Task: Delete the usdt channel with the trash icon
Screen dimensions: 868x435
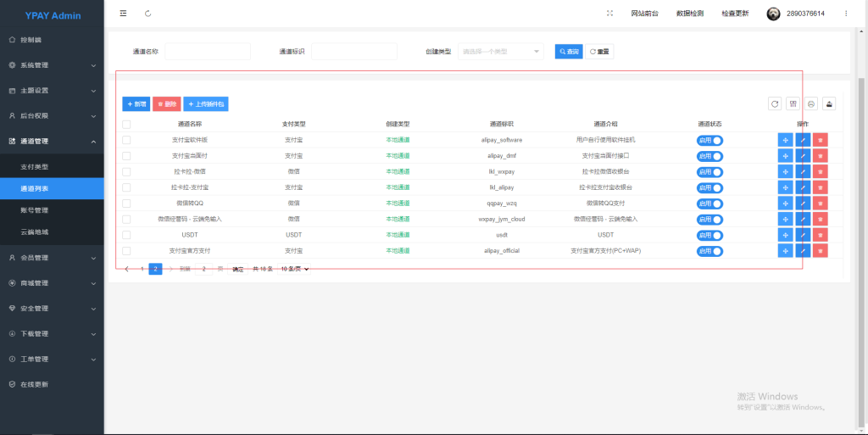Action: pos(821,235)
